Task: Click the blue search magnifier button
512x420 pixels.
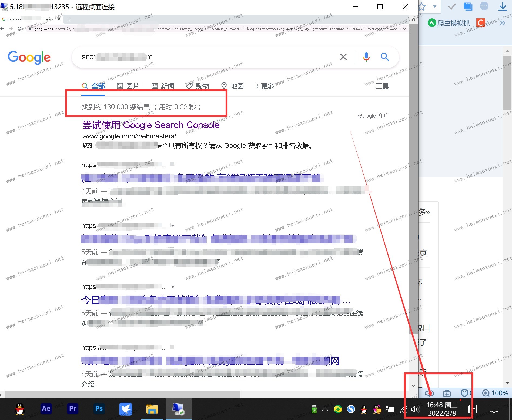Action: (385, 57)
